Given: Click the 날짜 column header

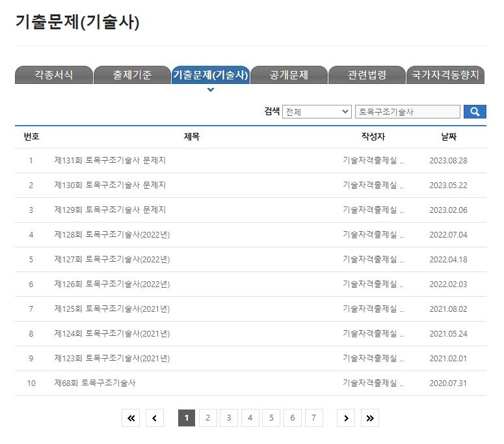Looking at the screenshot, I should (x=448, y=137).
